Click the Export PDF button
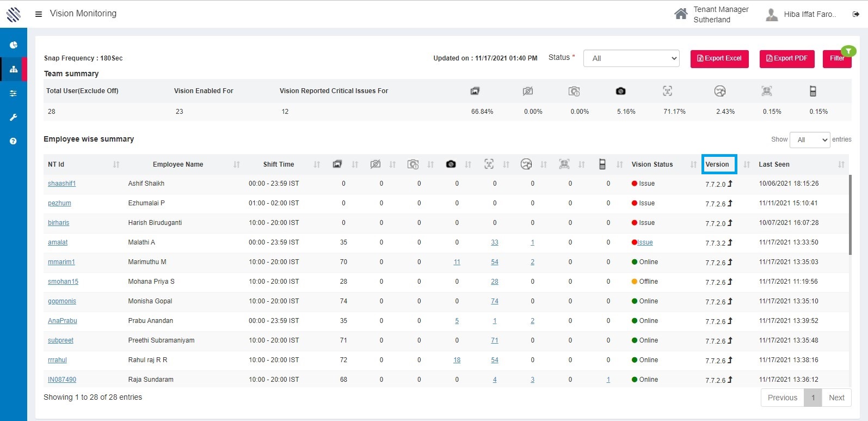 coord(786,59)
